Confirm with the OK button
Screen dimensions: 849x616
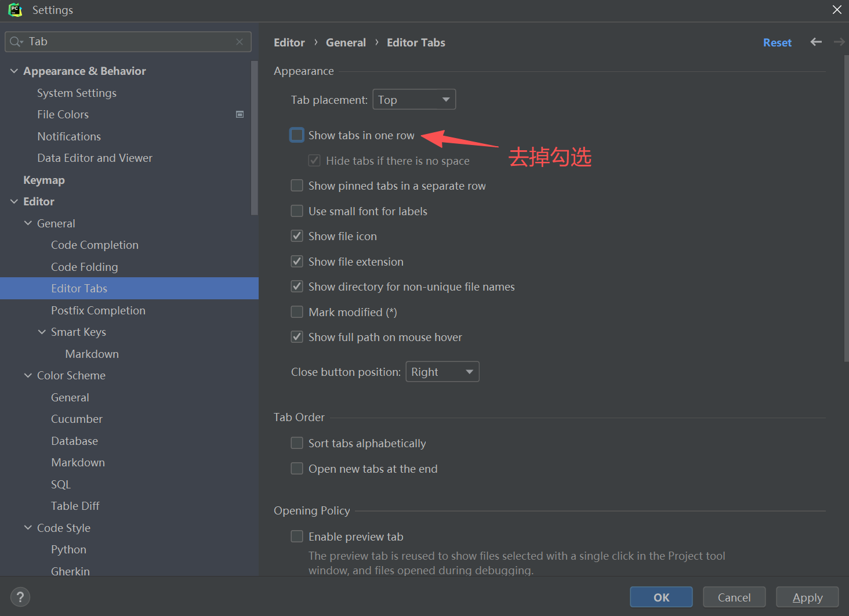pyautogui.click(x=661, y=597)
